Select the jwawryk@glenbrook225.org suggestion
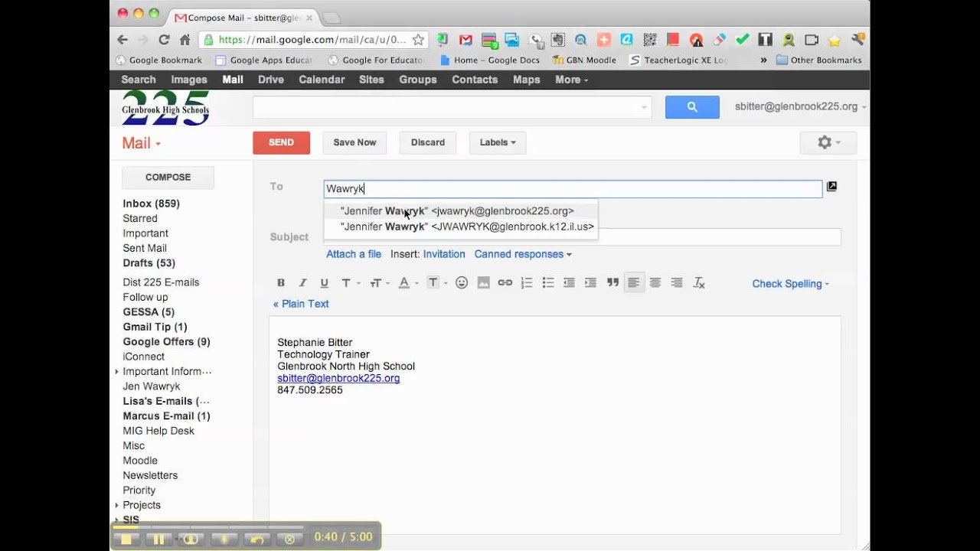The image size is (980, 551). point(460,211)
